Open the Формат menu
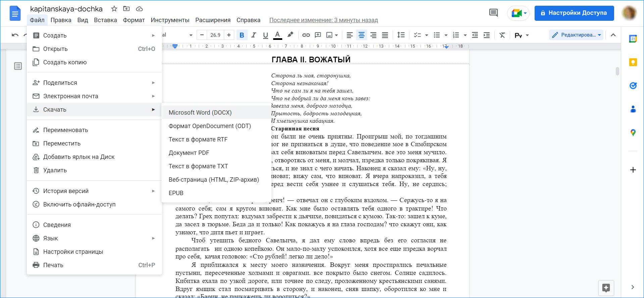 (134, 20)
